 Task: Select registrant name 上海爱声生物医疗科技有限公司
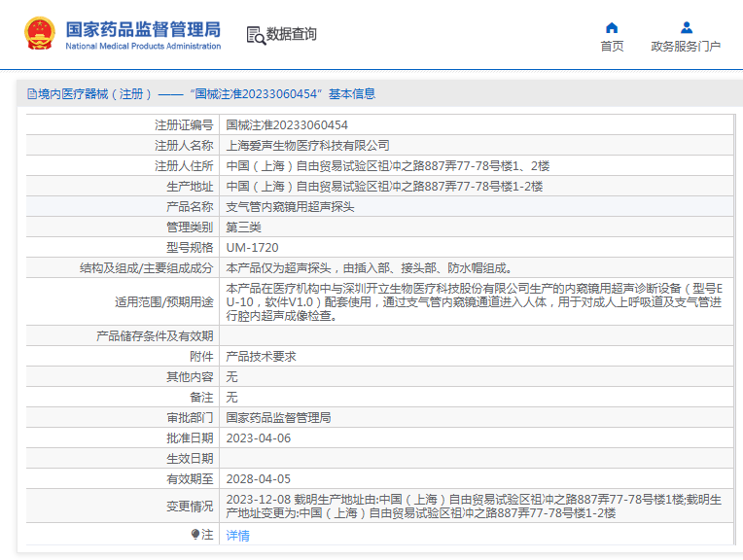coord(307,146)
